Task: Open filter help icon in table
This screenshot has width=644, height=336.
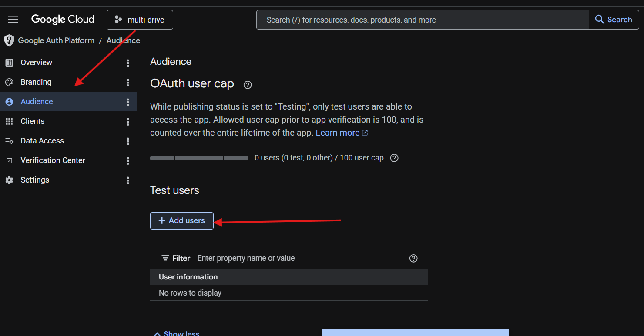Action: click(x=413, y=258)
